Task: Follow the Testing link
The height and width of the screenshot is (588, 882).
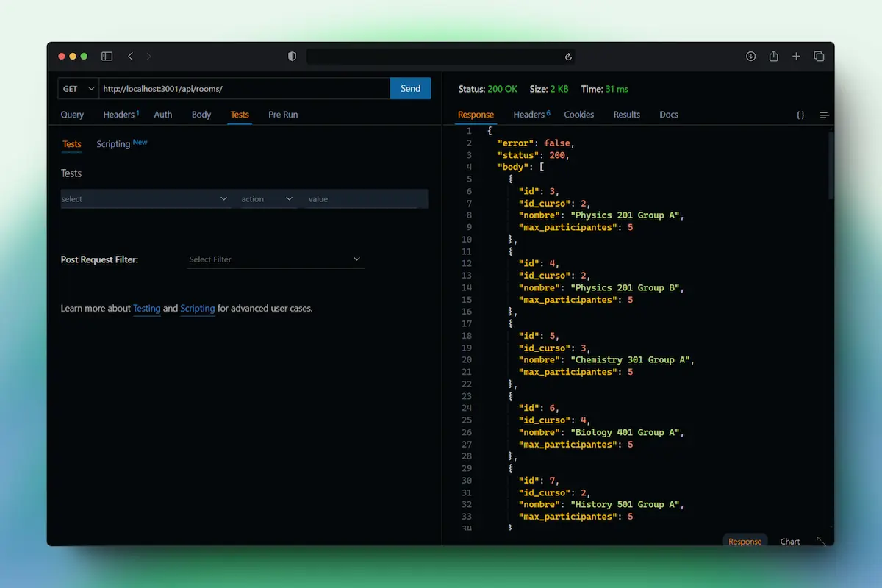Action: (147, 309)
